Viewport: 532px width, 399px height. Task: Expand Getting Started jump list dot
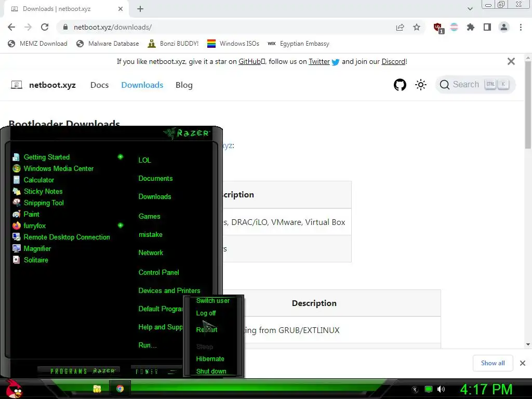pos(120,157)
